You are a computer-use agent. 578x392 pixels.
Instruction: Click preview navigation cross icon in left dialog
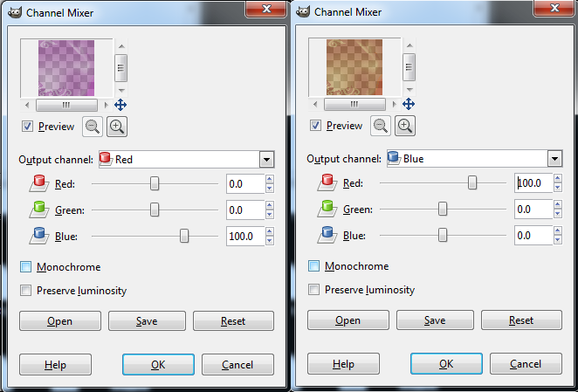coord(120,105)
